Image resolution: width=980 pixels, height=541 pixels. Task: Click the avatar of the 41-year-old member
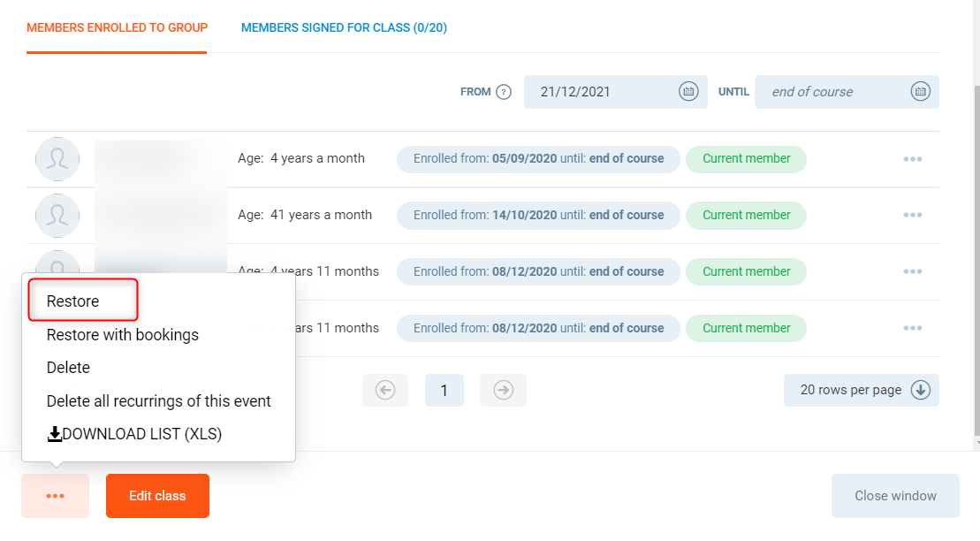pos(57,216)
